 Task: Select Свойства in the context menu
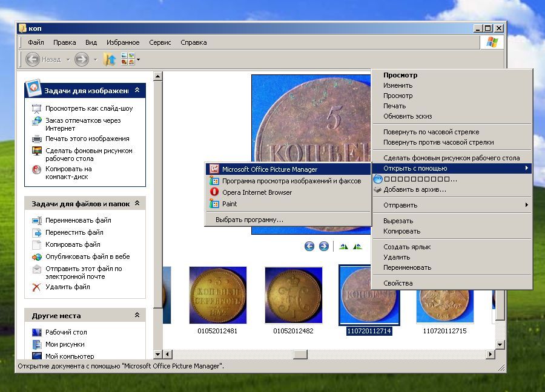tap(398, 283)
